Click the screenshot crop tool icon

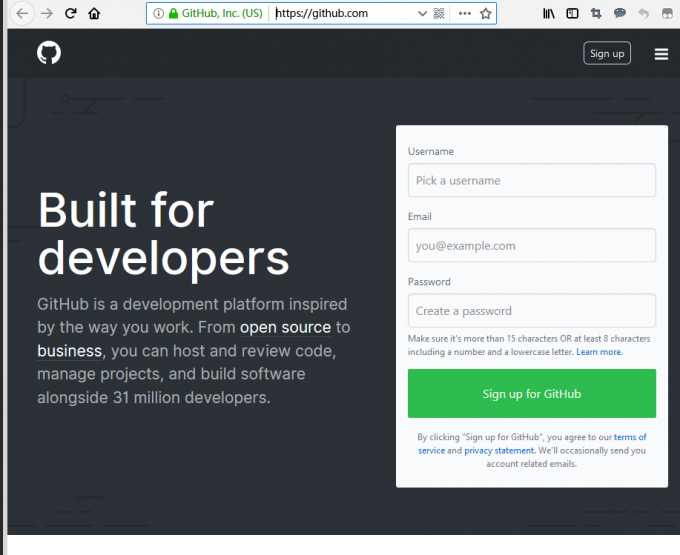pyautogui.click(x=596, y=14)
